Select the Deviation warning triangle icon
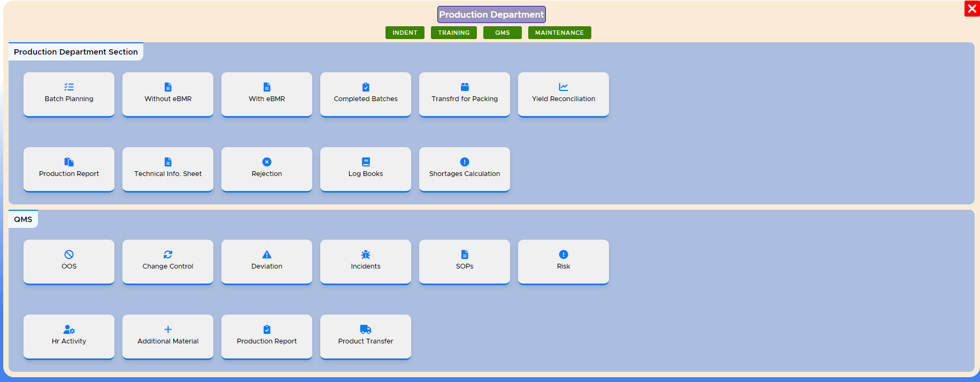This screenshot has width=980, height=382. [x=267, y=254]
